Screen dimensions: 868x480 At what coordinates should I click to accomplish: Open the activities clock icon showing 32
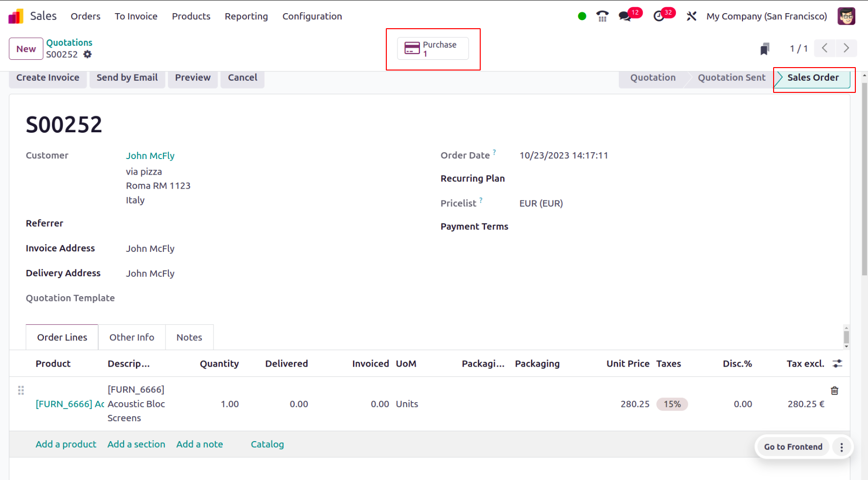pyautogui.click(x=660, y=16)
